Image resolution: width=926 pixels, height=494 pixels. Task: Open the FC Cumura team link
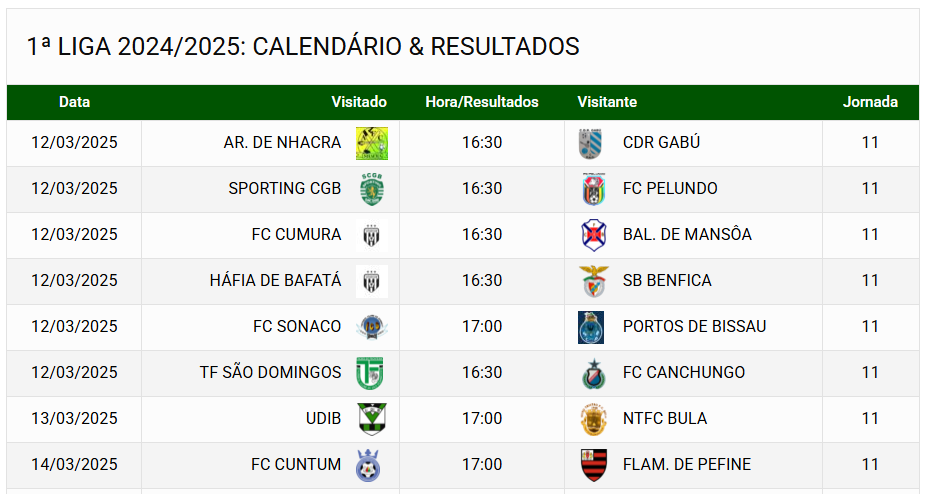296,234
